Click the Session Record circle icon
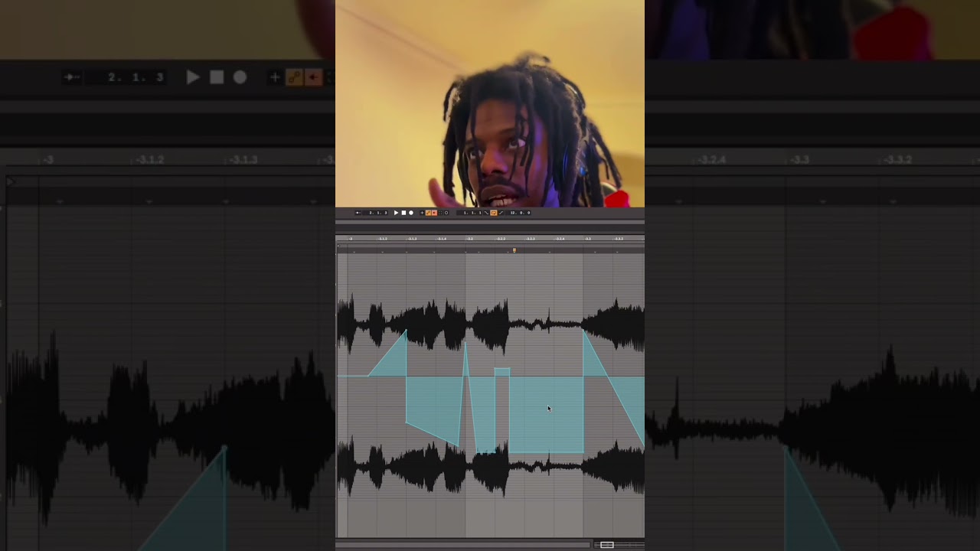 coord(446,213)
